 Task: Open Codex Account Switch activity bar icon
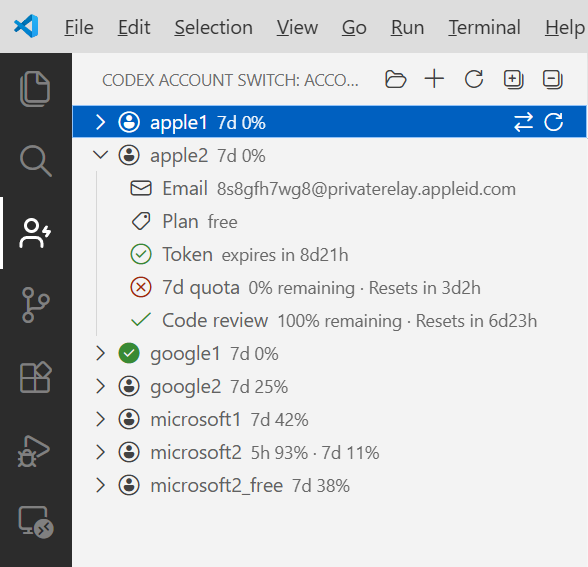(x=35, y=233)
